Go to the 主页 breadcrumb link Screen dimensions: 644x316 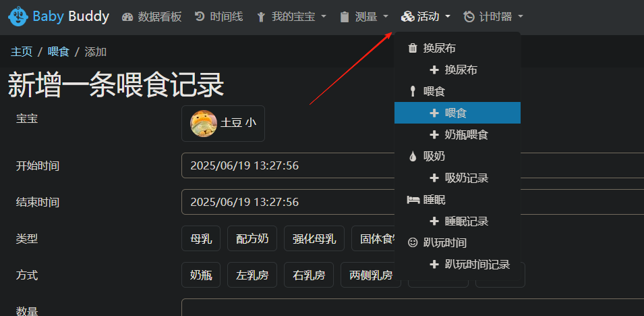click(x=22, y=52)
